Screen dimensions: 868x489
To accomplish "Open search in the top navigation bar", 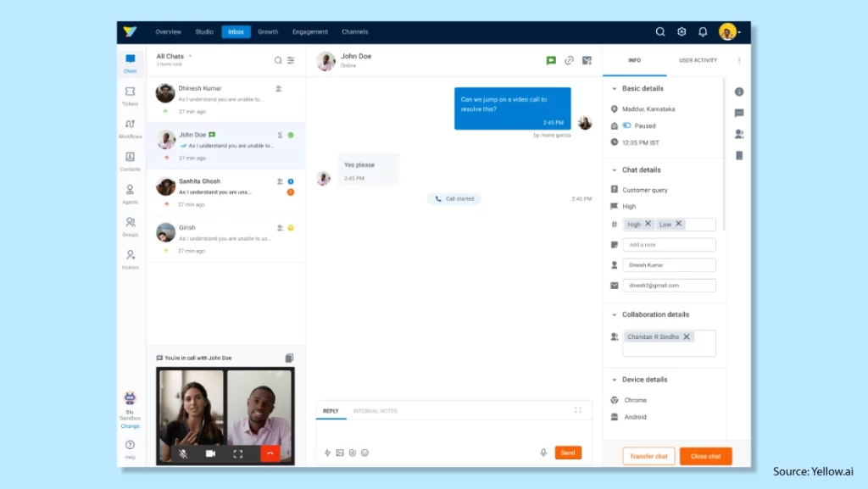I will (x=660, y=31).
